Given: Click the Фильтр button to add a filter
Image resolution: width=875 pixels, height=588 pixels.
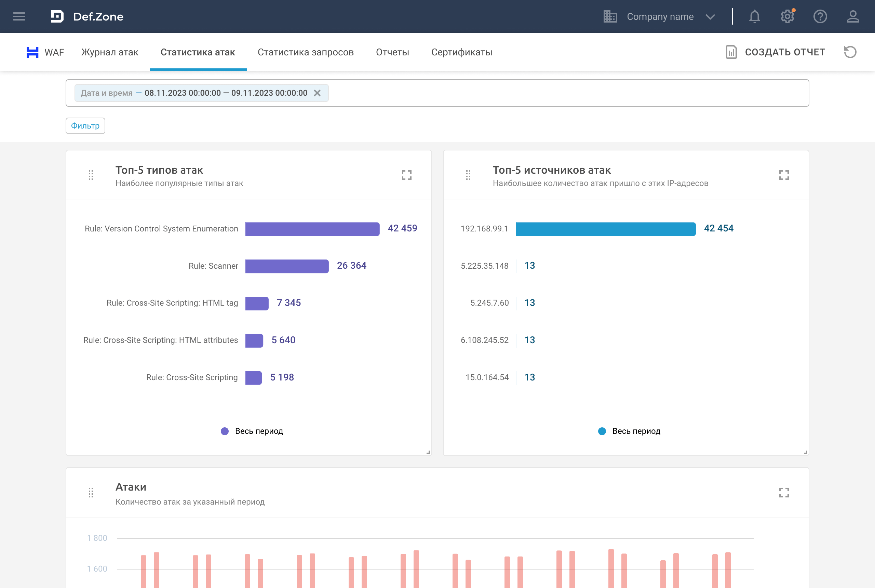Looking at the screenshot, I should 85,125.
